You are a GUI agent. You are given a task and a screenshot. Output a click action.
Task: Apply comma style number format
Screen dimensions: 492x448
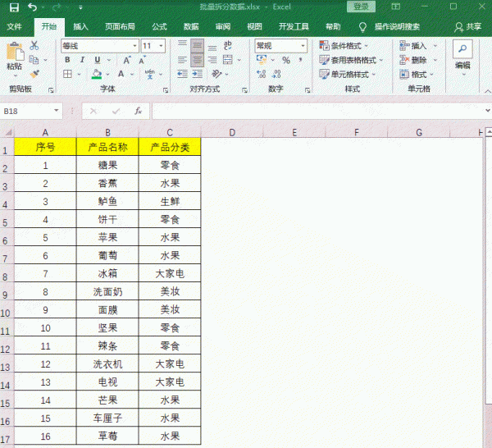pos(300,60)
